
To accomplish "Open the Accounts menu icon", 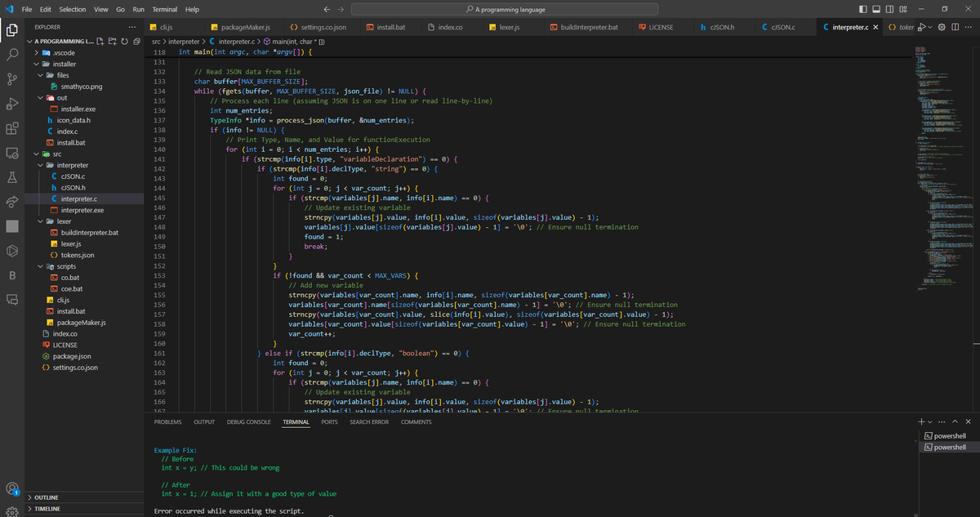I will coord(12,489).
